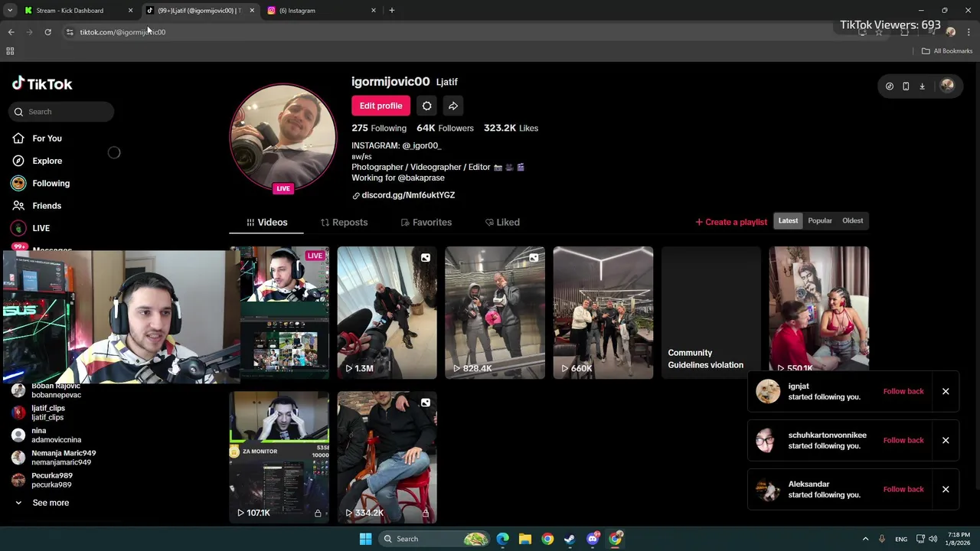Open the profile picture with LIVE badge
980x551 pixels.
pyautogui.click(x=283, y=138)
